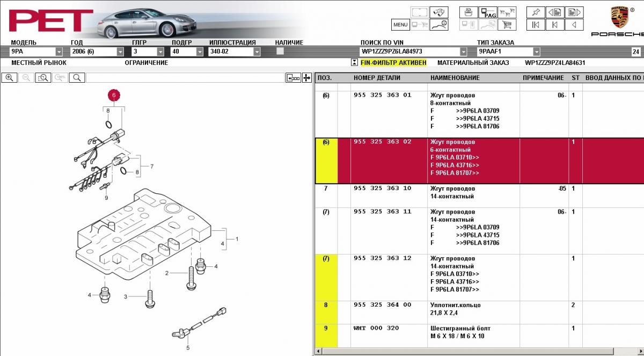
Task: Open the ГОД dropdown showing 2006 (6)
Action: tap(120, 52)
